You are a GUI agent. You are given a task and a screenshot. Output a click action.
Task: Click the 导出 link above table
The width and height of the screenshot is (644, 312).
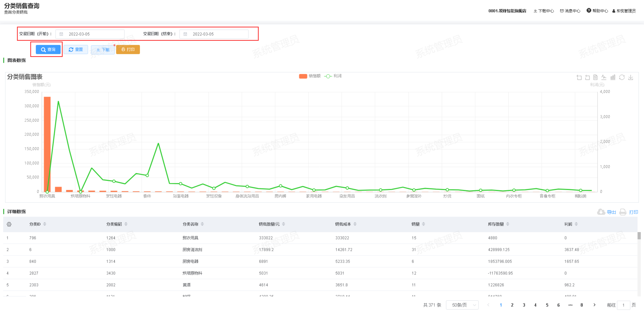click(x=611, y=212)
